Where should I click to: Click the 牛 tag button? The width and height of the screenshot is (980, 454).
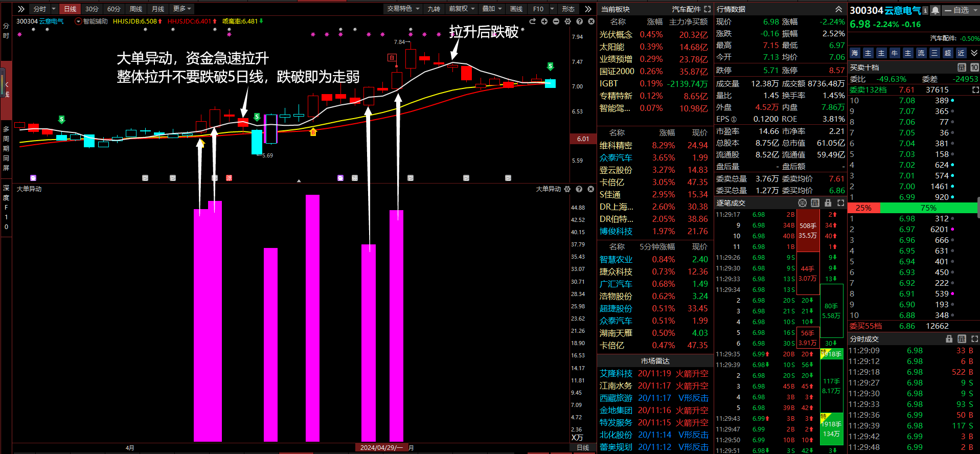[x=895, y=53]
